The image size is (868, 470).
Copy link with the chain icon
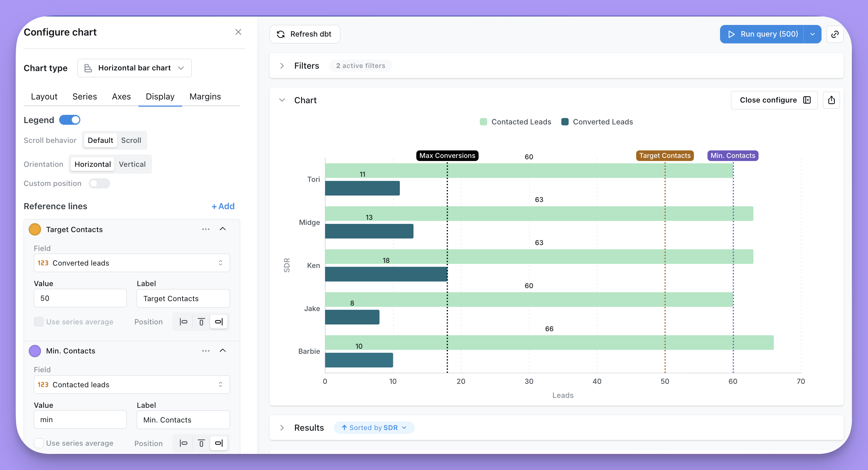[x=835, y=34]
